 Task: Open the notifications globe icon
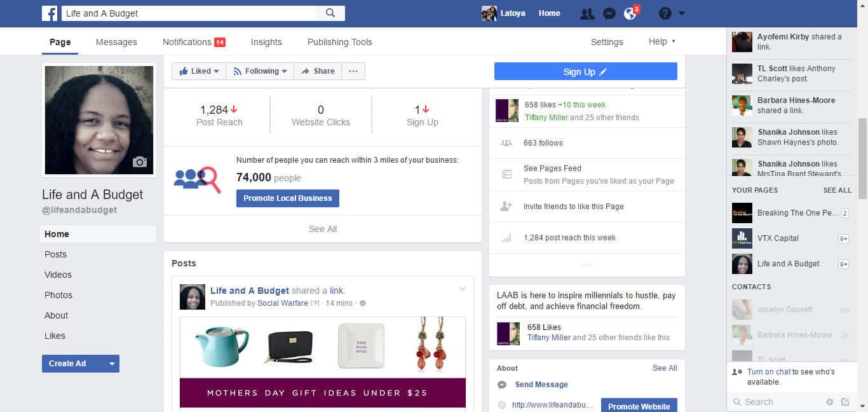click(x=630, y=13)
